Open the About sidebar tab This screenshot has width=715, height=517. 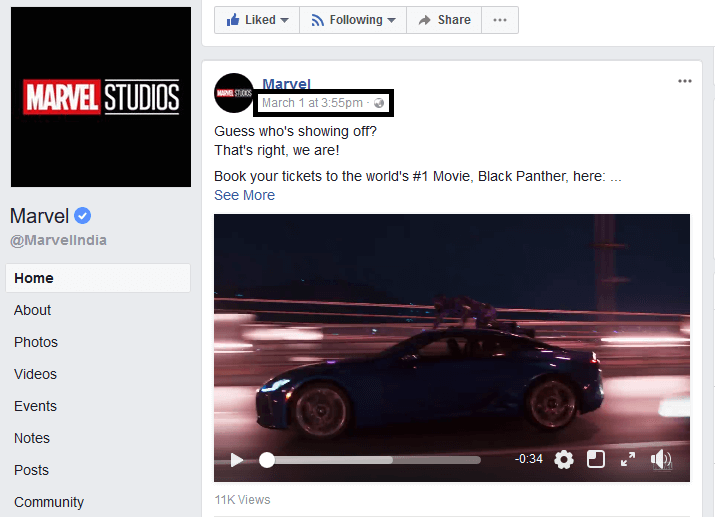[32, 310]
